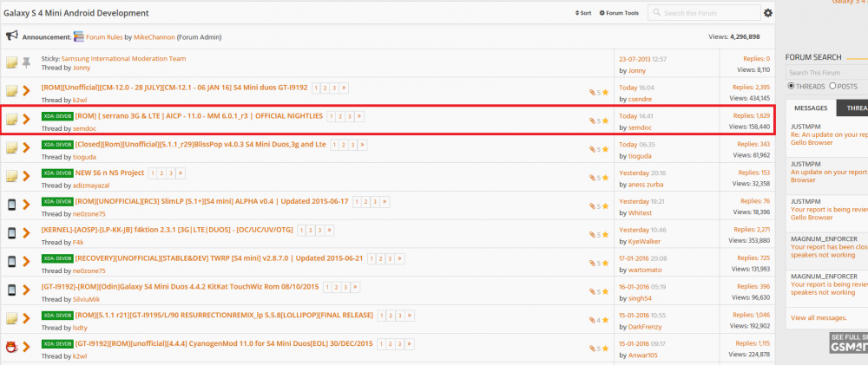Click the red hot-thread icon beside CyanogenMod 11.0
The image size is (868, 365).
12,348
